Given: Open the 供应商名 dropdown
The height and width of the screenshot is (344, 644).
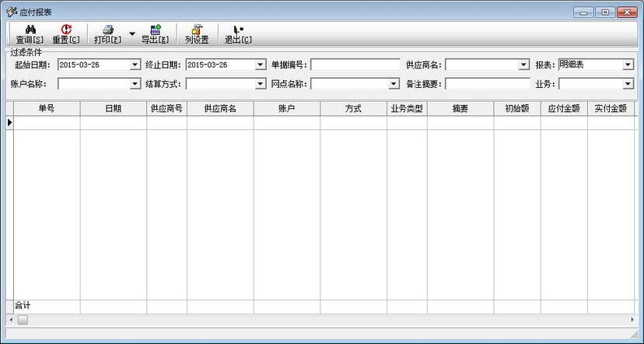Looking at the screenshot, I should click(523, 65).
